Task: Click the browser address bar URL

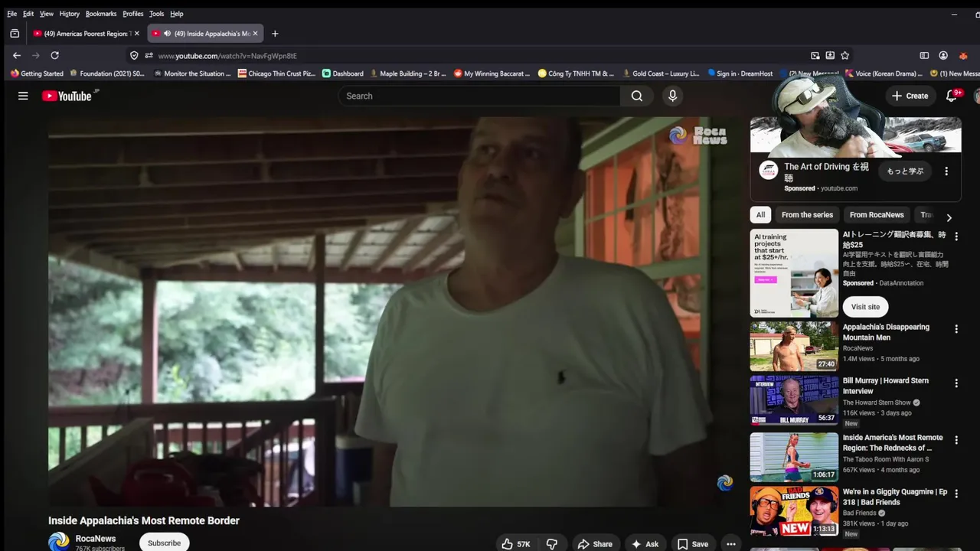Action: [x=227, y=56]
